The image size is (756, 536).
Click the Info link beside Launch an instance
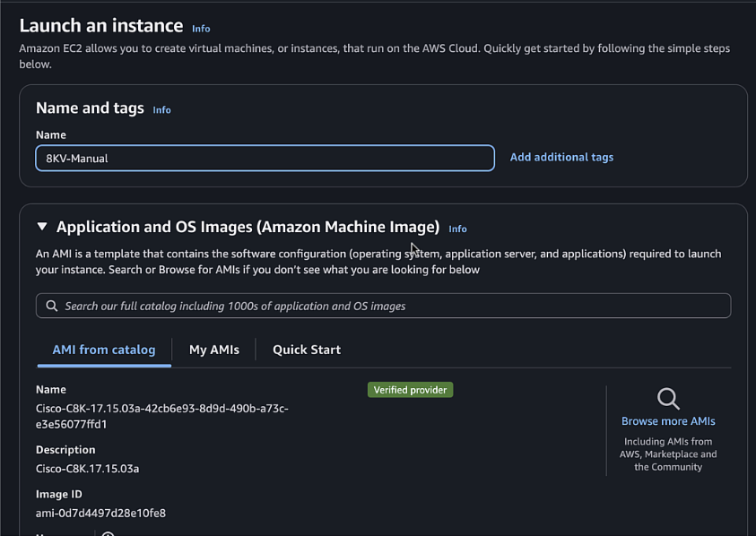201,29
